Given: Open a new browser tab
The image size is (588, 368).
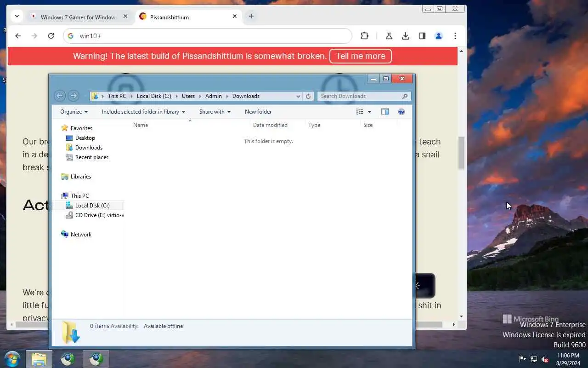Looking at the screenshot, I should pyautogui.click(x=251, y=16).
